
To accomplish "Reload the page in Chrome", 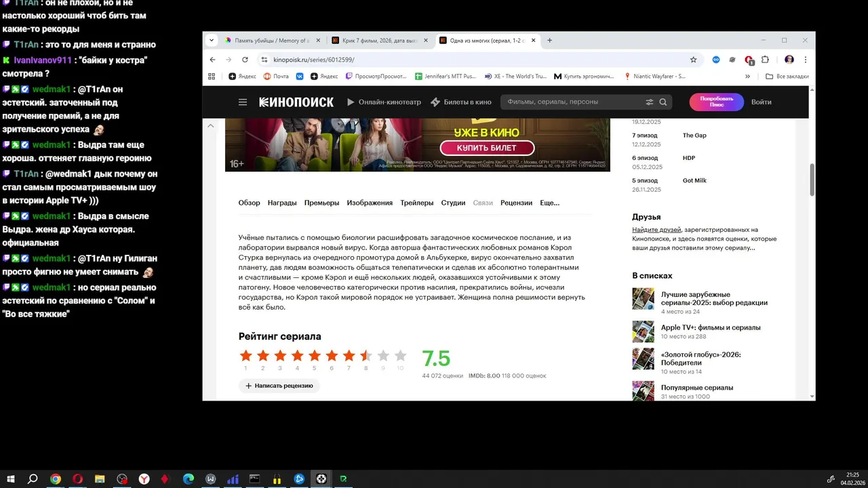I will 245,60.
